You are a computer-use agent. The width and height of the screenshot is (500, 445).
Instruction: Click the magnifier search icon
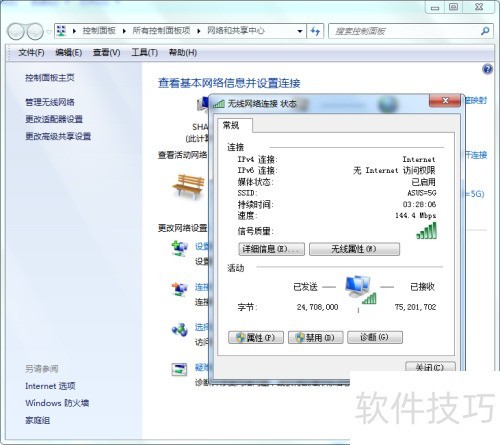[x=485, y=31]
